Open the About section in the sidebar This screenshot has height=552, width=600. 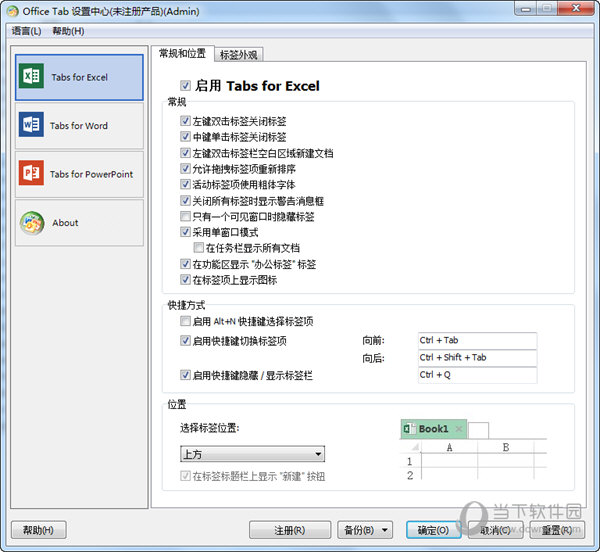coord(79,223)
